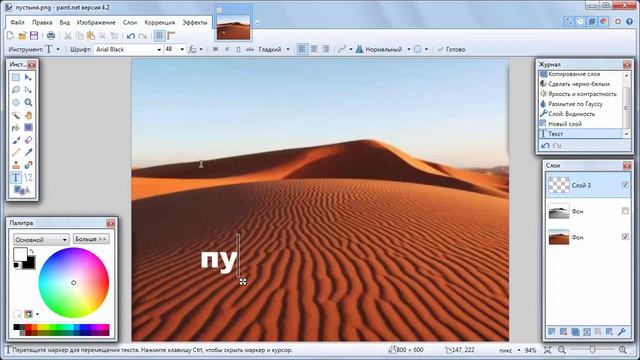Click the zoom slider in status bar
The image size is (640, 360).
(x=592, y=350)
